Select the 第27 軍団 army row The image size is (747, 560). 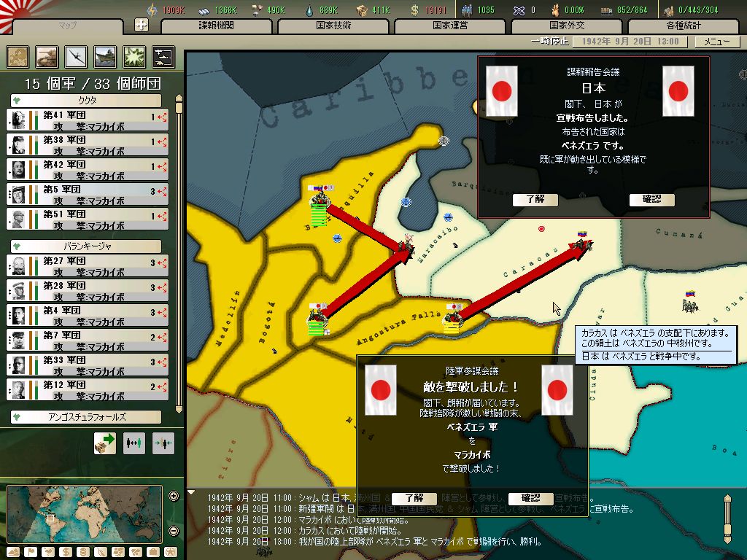(88, 265)
